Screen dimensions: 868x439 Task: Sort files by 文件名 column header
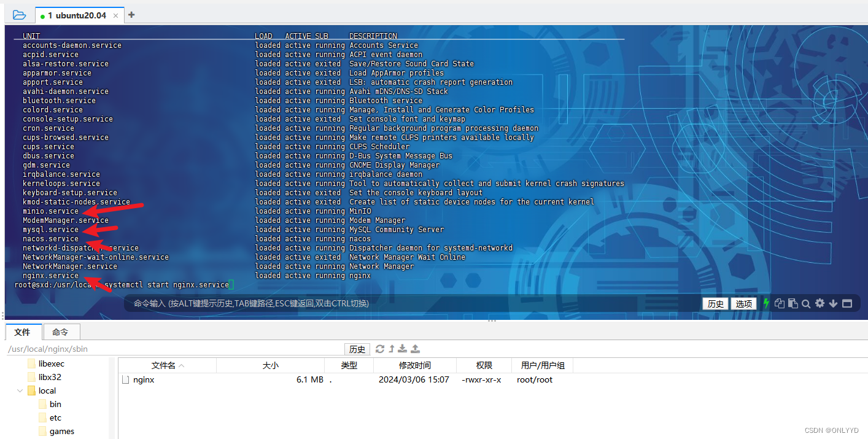(163, 365)
